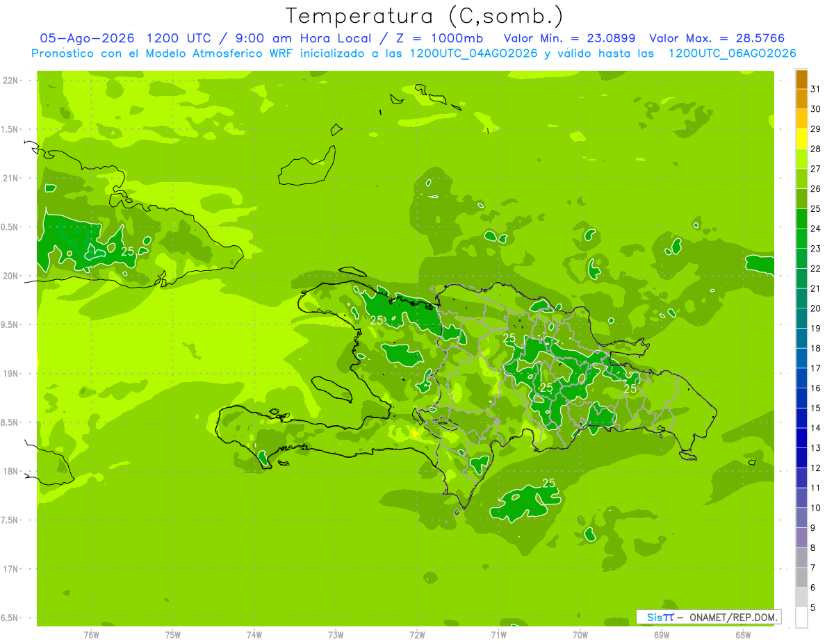The height and width of the screenshot is (644, 834).
Task: Click the colorbar label '31'
Action: point(816,89)
